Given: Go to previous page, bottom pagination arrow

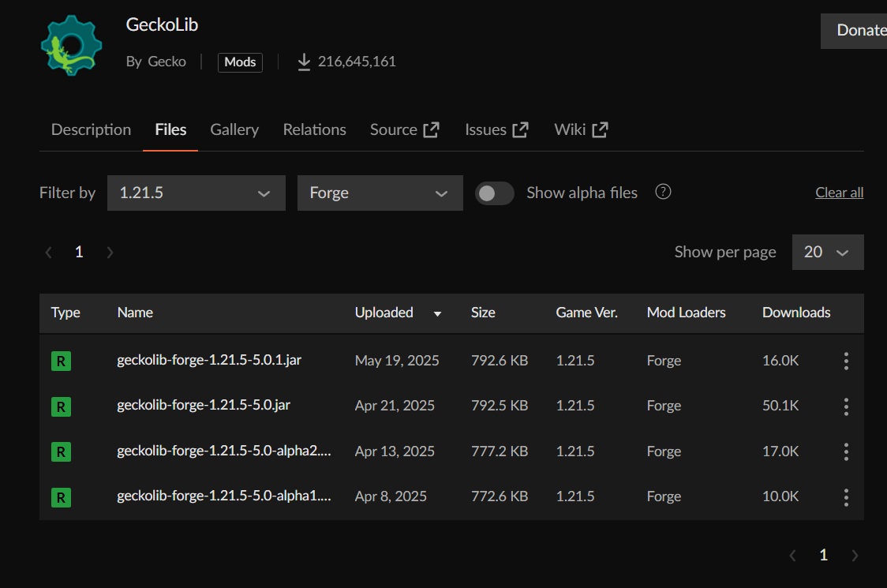Looking at the screenshot, I should click(792, 556).
